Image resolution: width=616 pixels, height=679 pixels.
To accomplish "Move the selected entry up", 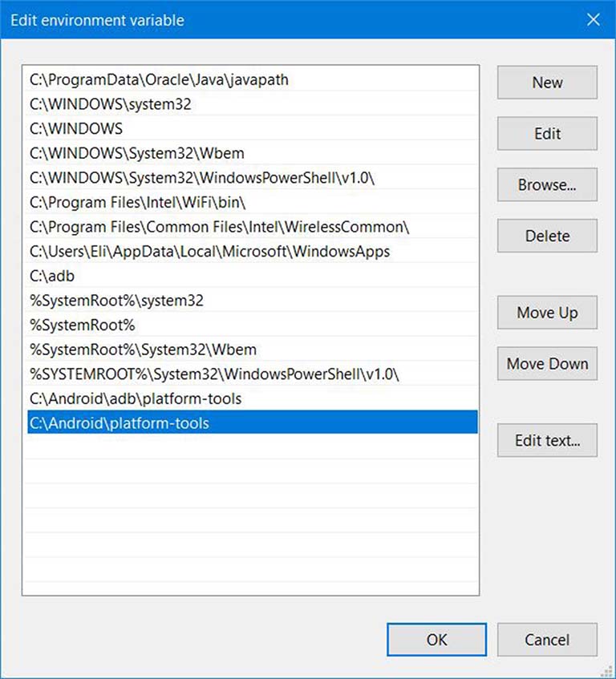I will tap(547, 312).
